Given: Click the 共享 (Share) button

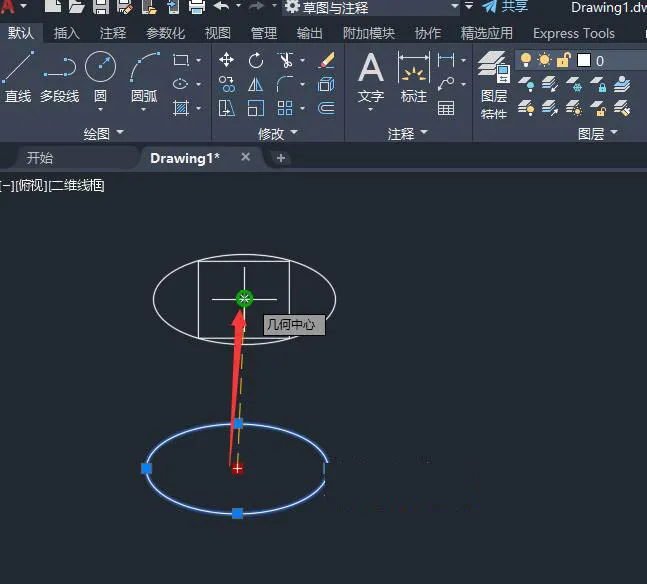Looking at the screenshot, I should tap(505, 7).
